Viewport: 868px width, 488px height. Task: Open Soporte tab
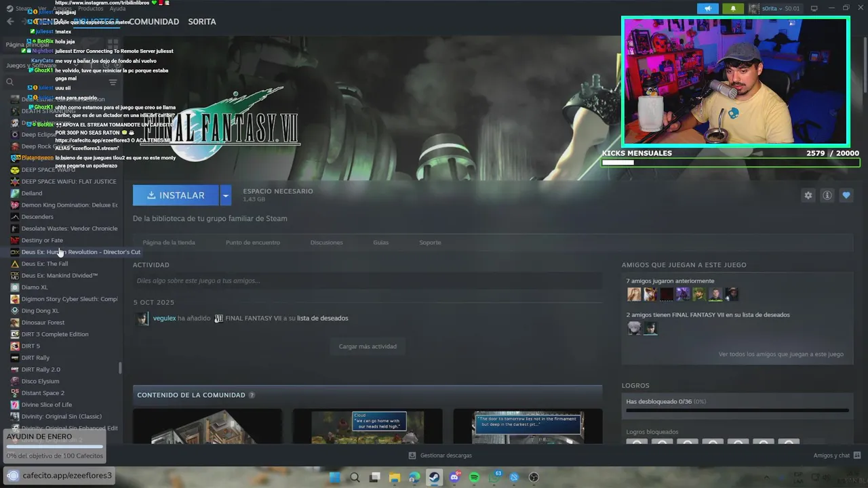430,243
